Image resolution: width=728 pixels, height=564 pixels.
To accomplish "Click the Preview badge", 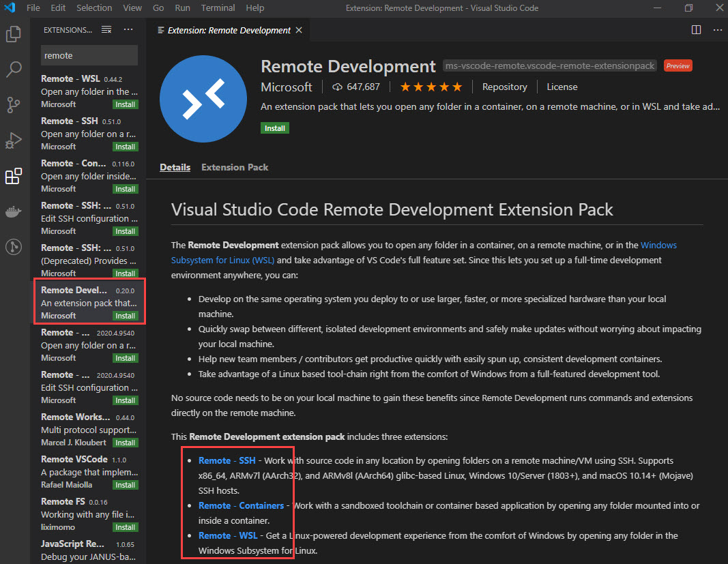I will 678,66.
